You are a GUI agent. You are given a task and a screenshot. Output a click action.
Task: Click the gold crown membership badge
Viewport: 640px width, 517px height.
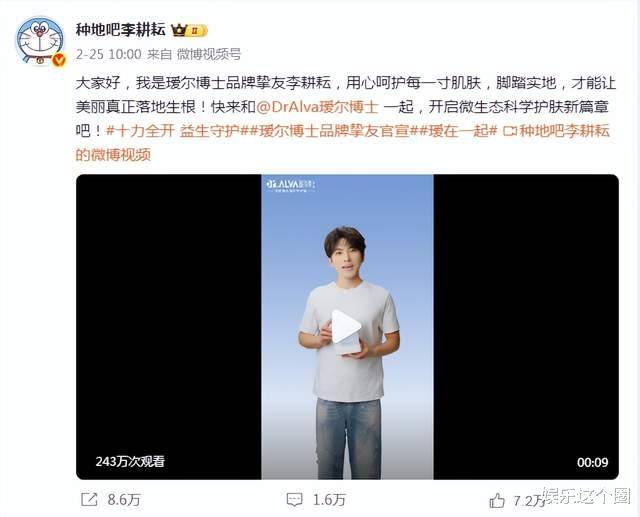click(189, 31)
